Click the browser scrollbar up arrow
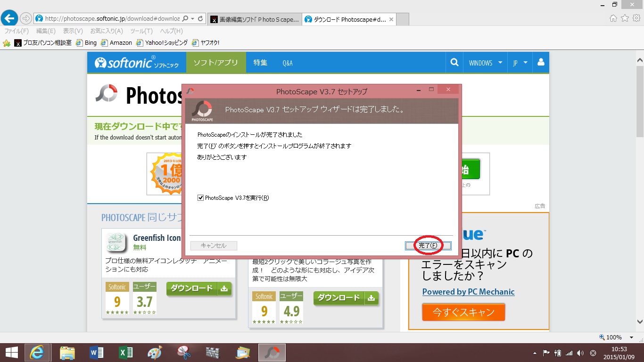The width and height of the screenshot is (644, 362). [640, 60]
